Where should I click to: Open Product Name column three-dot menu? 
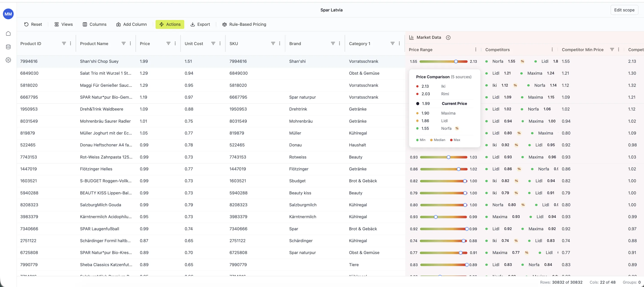tap(130, 43)
